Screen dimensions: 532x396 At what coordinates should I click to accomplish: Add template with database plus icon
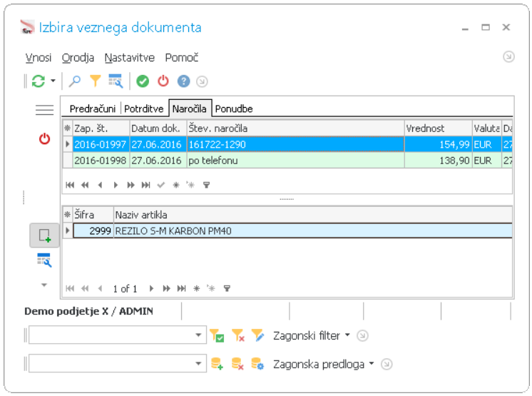(x=217, y=364)
